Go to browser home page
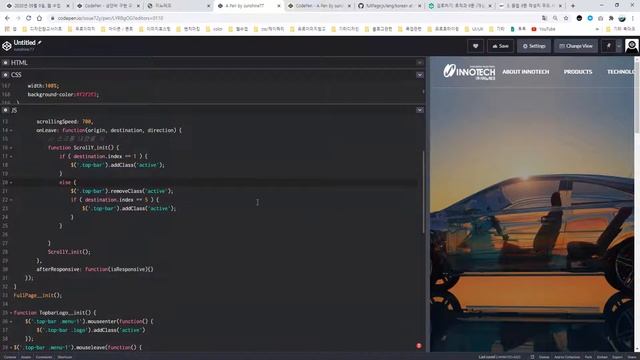Image resolution: width=640 pixels, height=360 pixels. pos(40,18)
